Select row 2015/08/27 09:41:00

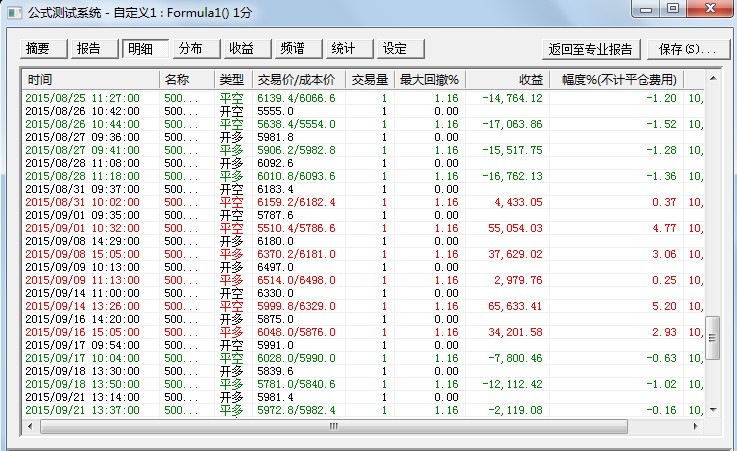(363, 150)
